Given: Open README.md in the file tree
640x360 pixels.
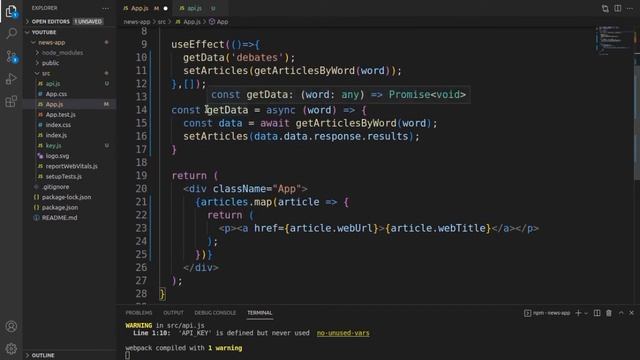Looking at the screenshot, I should (x=69, y=218).
